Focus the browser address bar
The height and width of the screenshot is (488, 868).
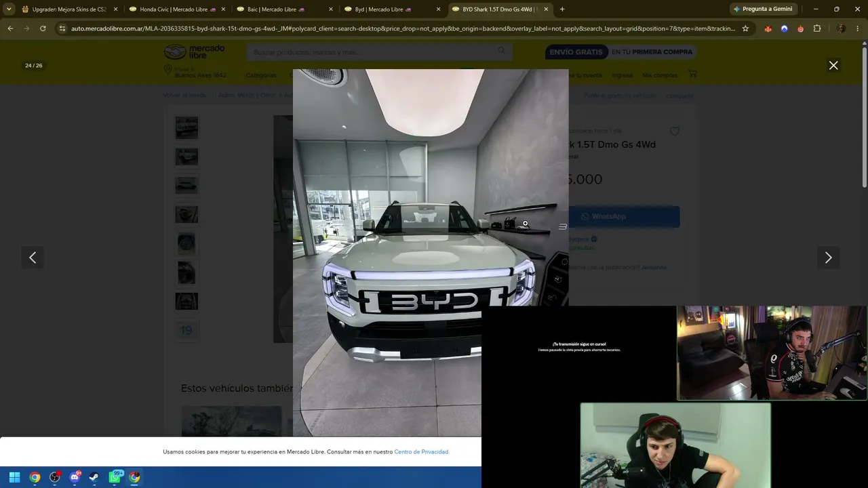tap(403, 28)
